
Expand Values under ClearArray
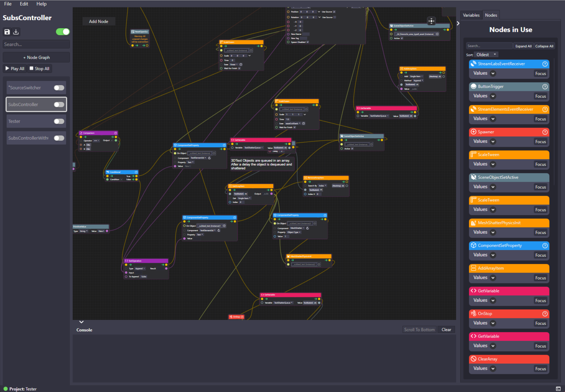(x=493, y=368)
